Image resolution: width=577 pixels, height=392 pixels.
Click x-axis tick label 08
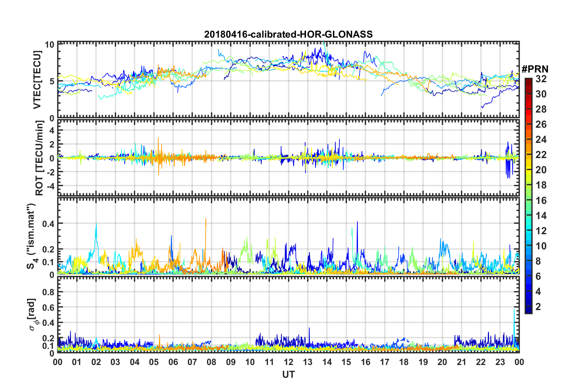[x=211, y=362]
